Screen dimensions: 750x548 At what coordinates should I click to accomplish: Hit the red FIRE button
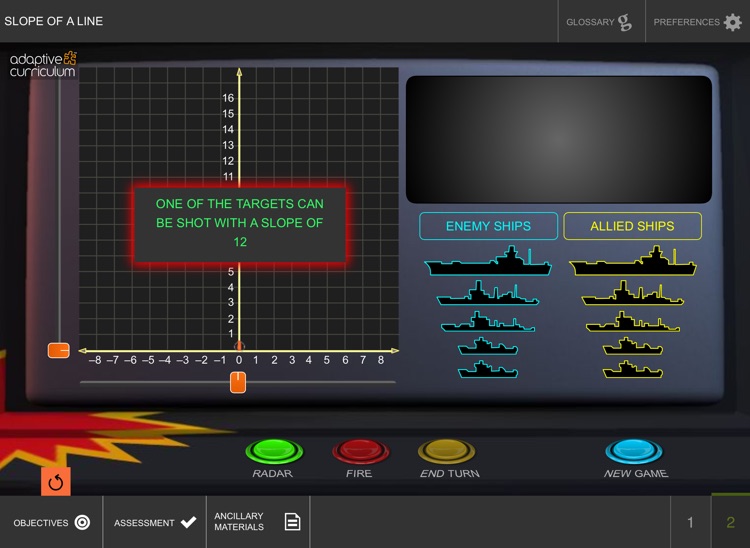tap(360, 452)
